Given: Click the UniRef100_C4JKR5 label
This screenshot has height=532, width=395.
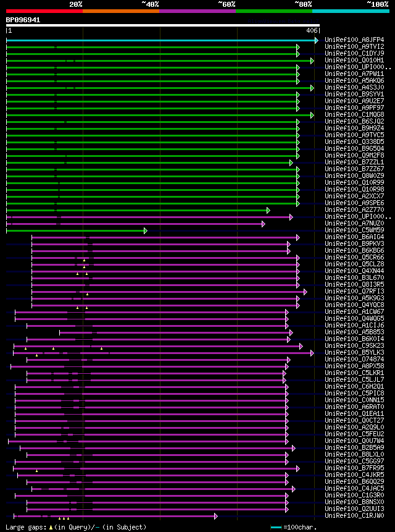Looking at the screenshot, I should tap(354, 474).
